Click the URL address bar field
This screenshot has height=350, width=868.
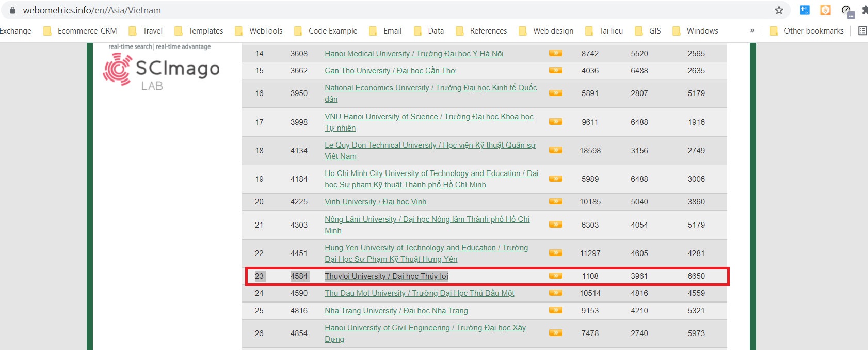pyautogui.click(x=361, y=10)
